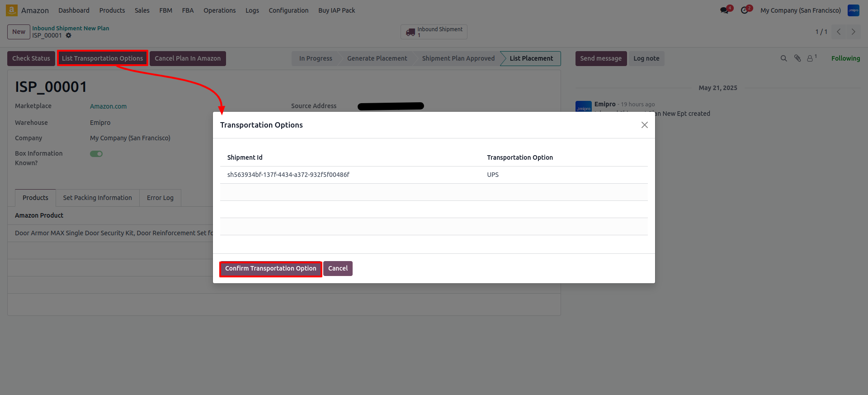Open the FBA menu

point(188,10)
